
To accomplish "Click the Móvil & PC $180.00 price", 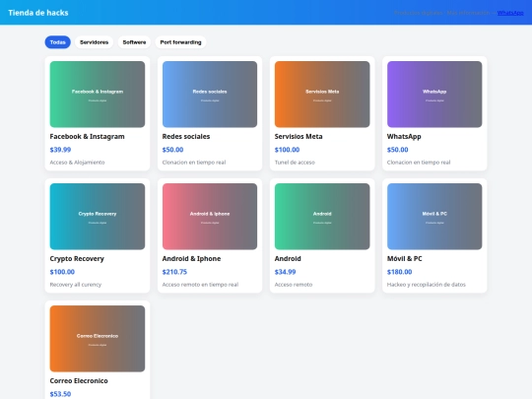I will coord(399,272).
